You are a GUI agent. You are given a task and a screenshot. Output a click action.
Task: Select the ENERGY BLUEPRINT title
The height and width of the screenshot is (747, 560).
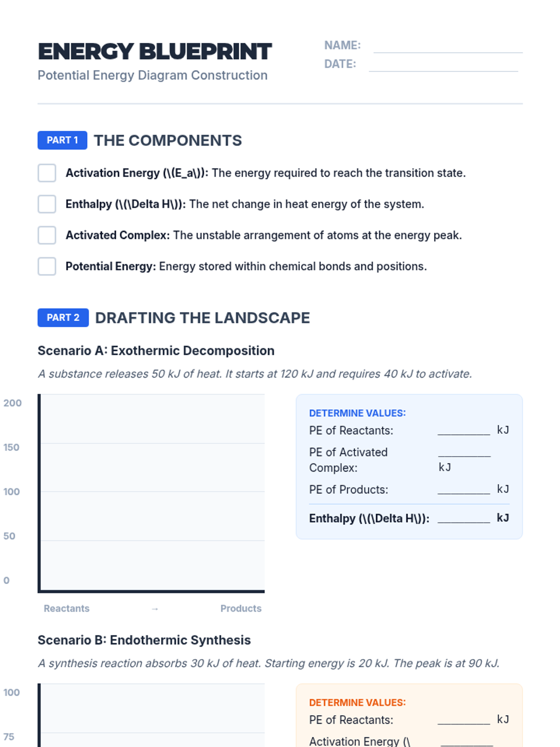tap(154, 51)
